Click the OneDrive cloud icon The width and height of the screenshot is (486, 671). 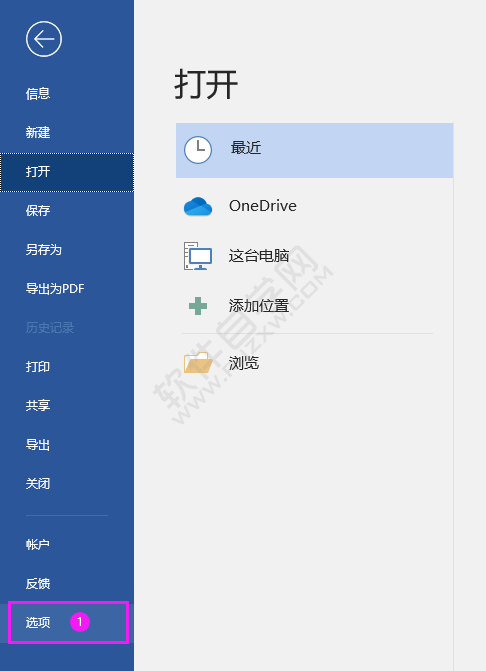click(198, 206)
